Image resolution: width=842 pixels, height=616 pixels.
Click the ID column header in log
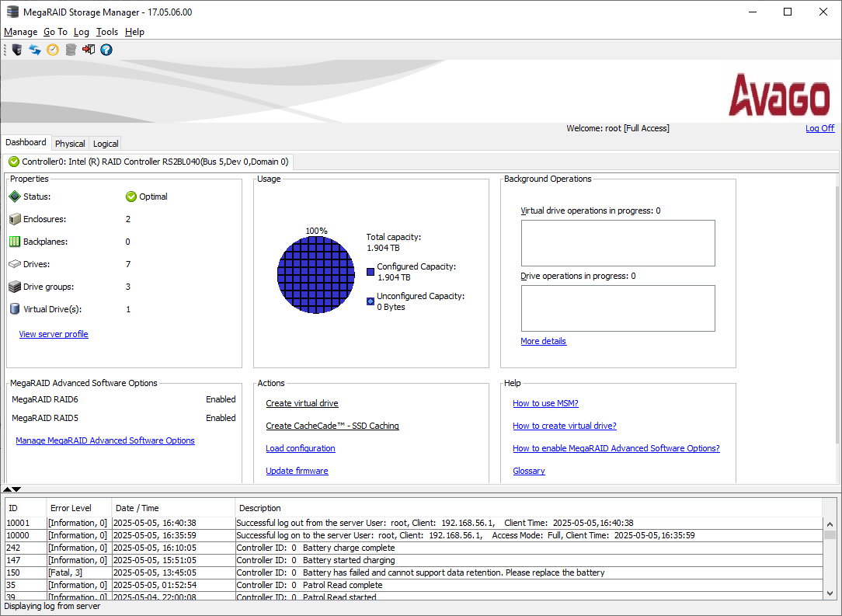pos(26,508)
